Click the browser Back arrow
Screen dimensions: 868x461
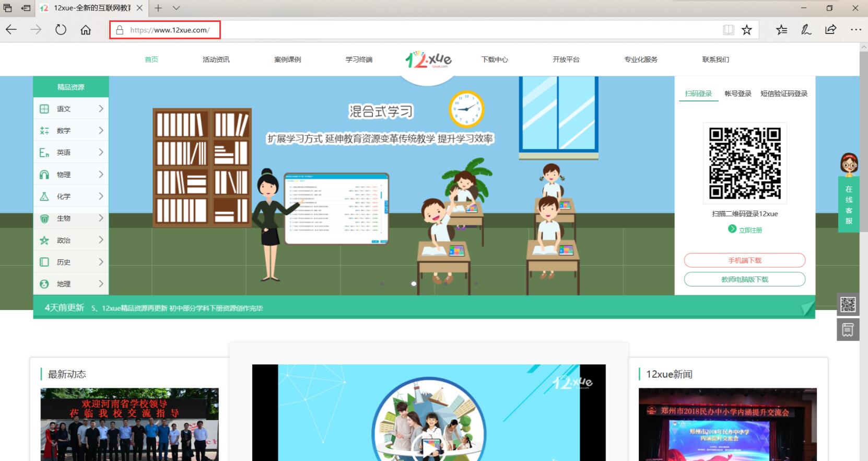[11, 30]
